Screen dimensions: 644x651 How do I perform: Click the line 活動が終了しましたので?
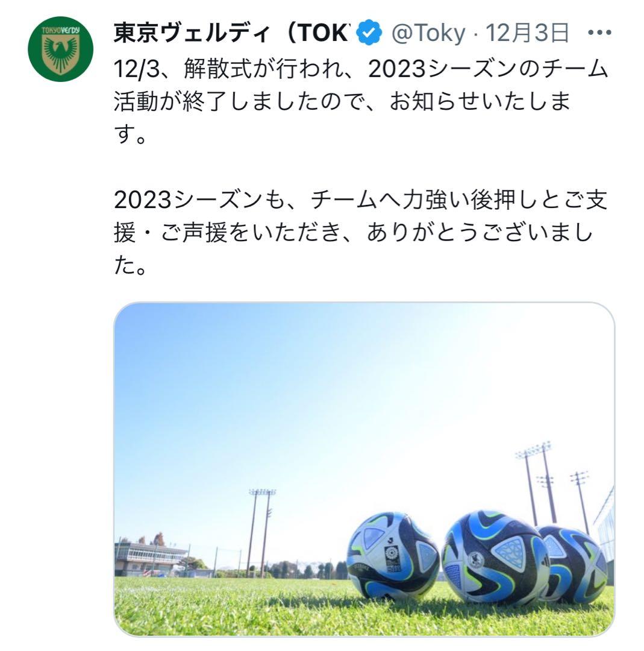[x=342, y=103]
